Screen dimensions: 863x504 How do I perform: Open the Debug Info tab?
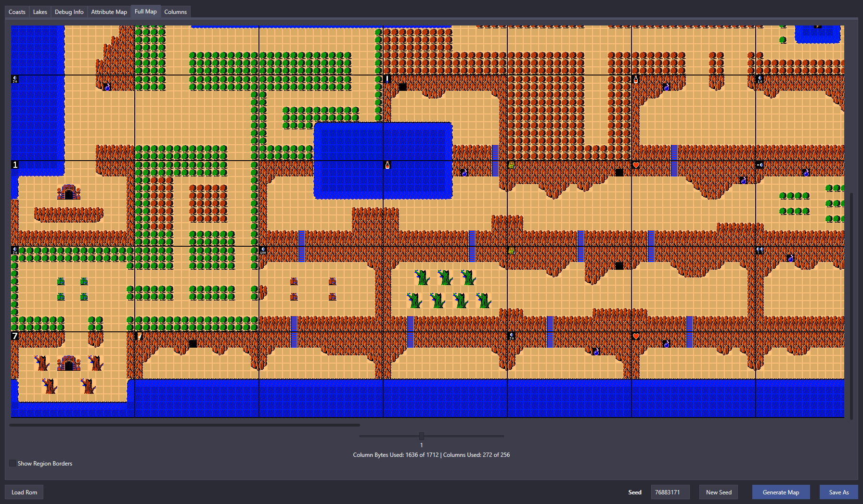[69, 12]
